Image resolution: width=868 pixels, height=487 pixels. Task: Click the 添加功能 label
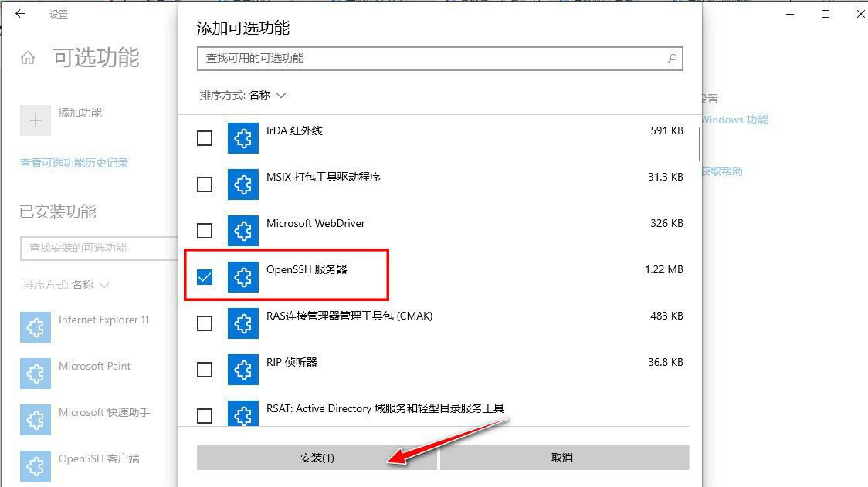pos(80,113)
